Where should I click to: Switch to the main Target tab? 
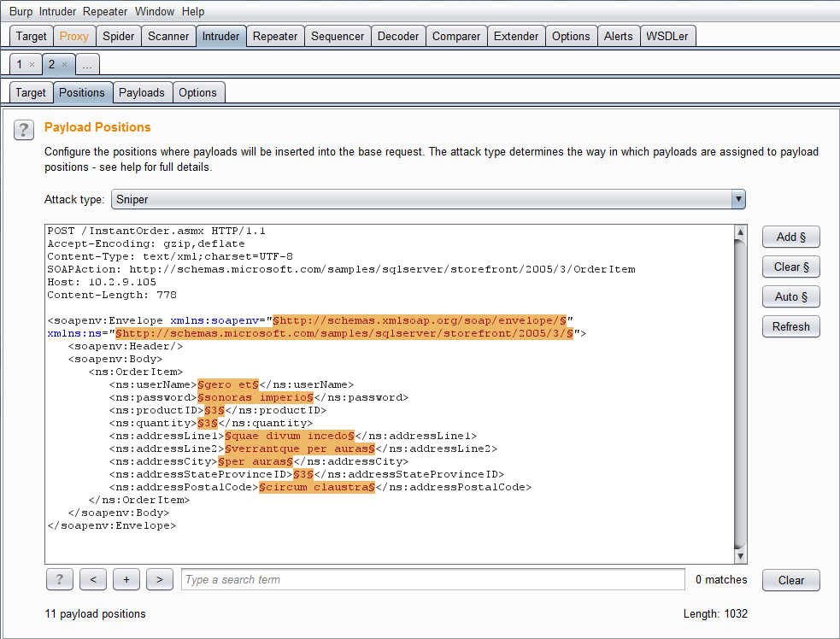[31, 37]
